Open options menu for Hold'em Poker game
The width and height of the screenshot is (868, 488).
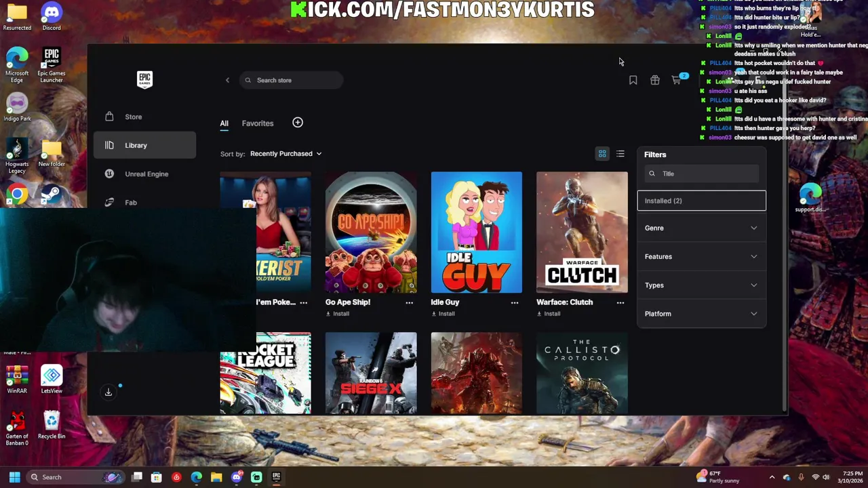click(303, 302)
